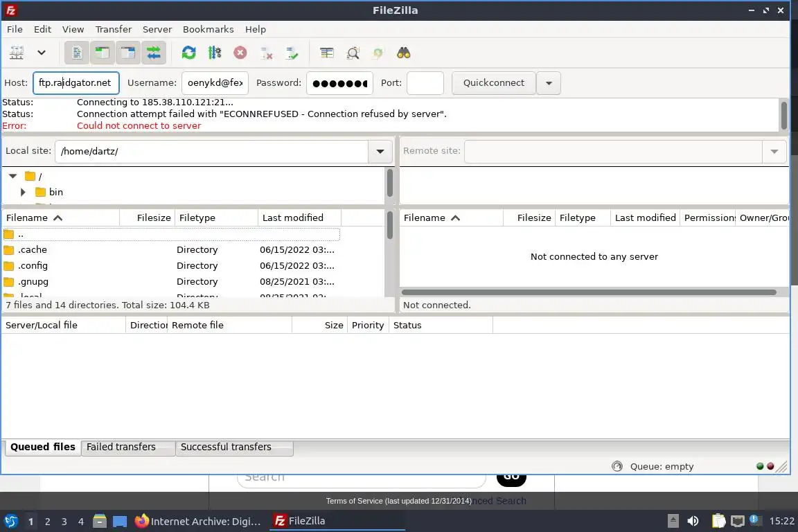Click the remote pane horizontal scrollbar
Image resolution: width=798 pixels, height=532 pixels.
(589, 292)
